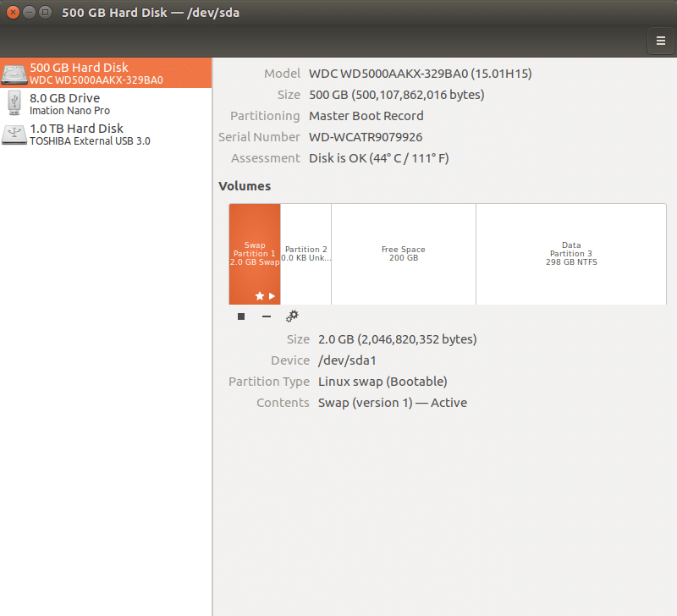Open the gear icon for additional partition options

pyautogui.click(x=292, y=316)
